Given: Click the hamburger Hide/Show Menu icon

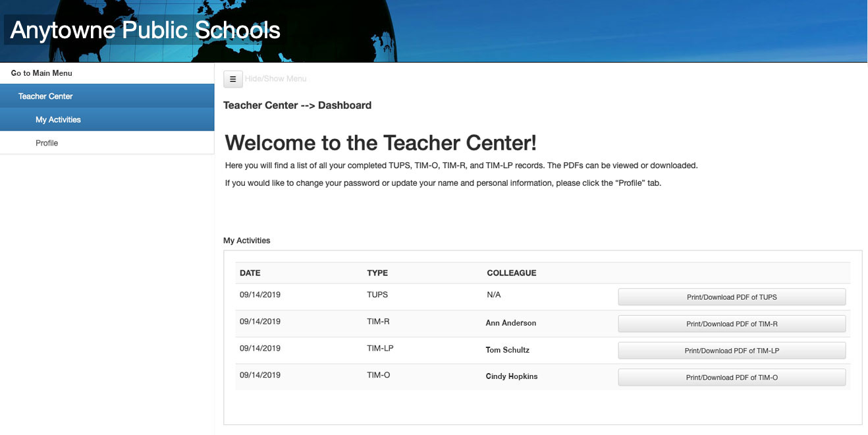Looking at the screenshot, I should click(233, 79).
